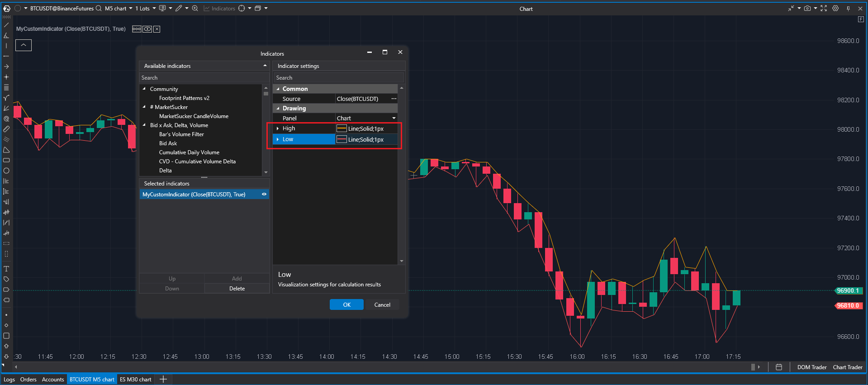Add a new tab with the plus button
Image resolution: width=868 pixels, height=385 pixels.
[163, 379]
